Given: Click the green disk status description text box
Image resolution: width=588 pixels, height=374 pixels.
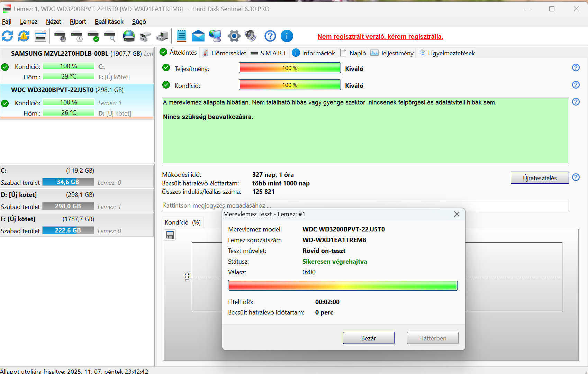Looking at the screenshot, I should click(x=365, y=131).
